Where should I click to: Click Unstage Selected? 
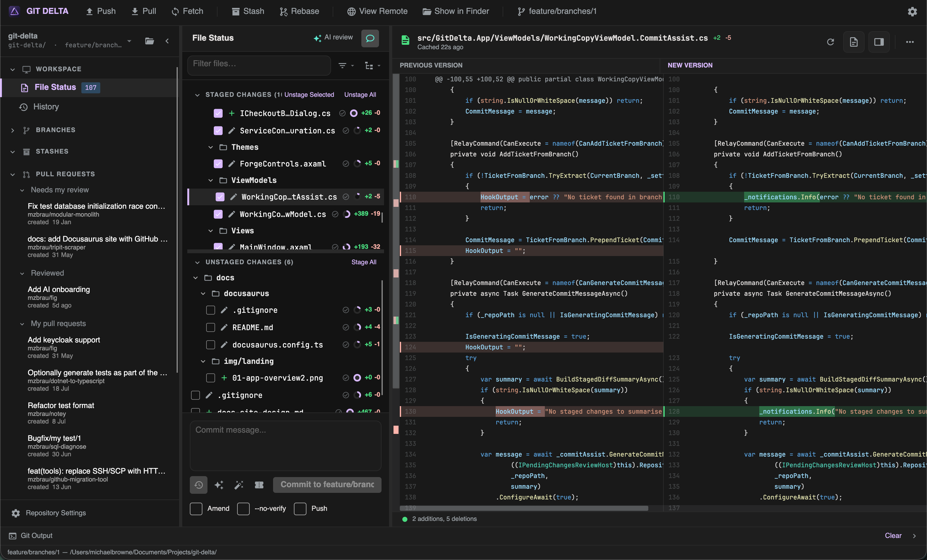click(309, 95)
